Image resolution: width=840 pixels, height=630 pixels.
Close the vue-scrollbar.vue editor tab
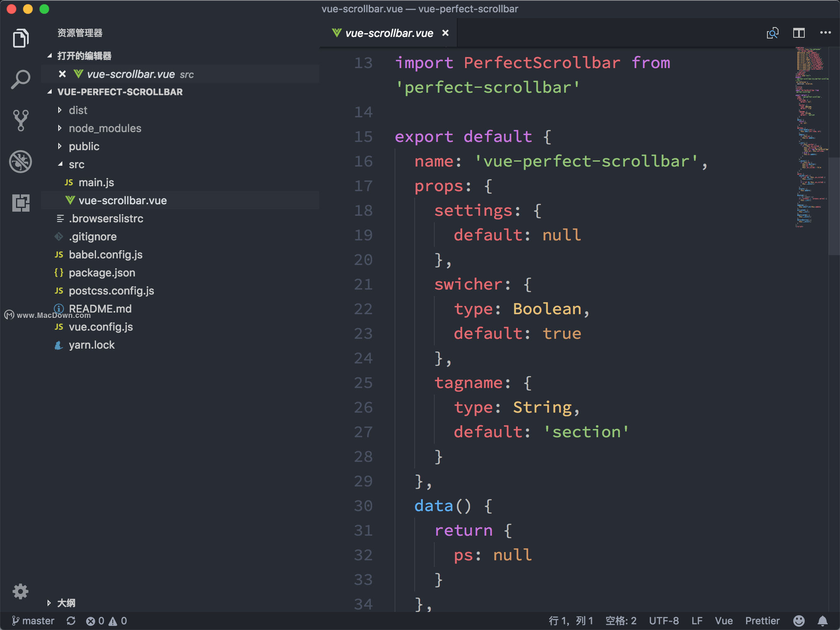coord(445,33)
